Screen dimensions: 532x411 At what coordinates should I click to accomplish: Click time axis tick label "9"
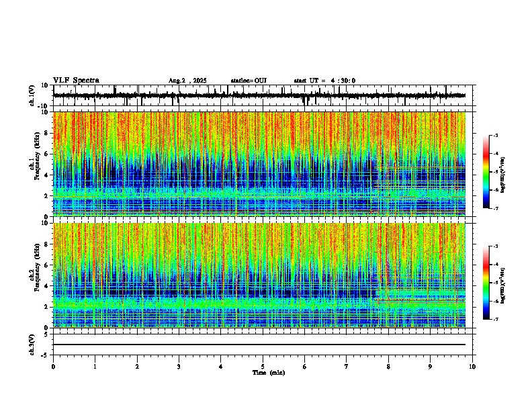[430, 367]
